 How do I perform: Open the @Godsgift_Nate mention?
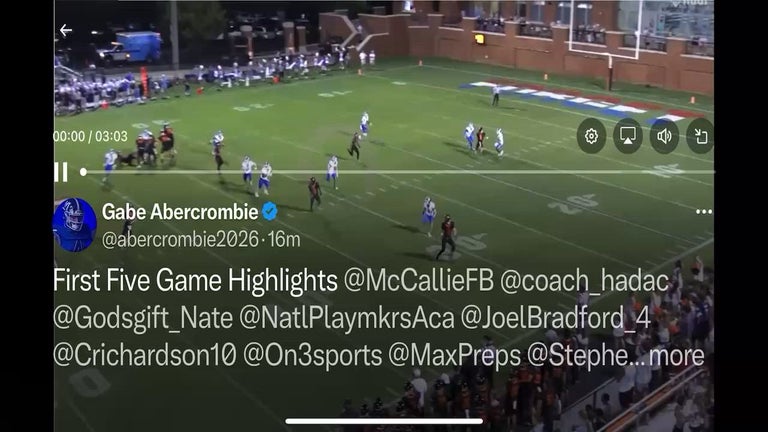click(x=143, y=318)
